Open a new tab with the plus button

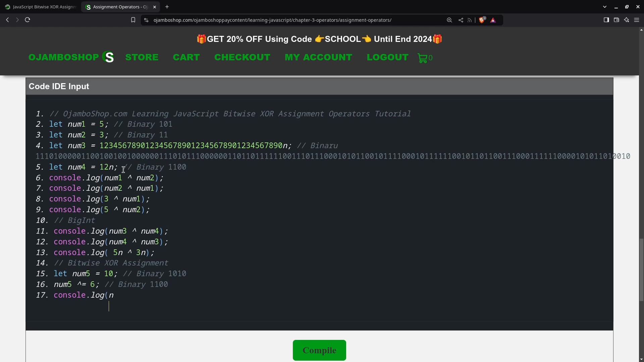(x=167, y=7)
